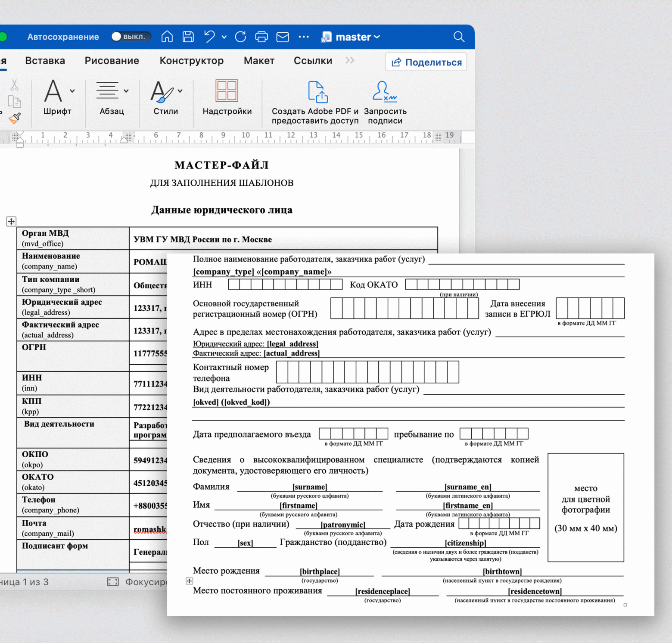The image size is (672, 643).
Task: Open search with the magnifying glass icon
Action: 459,37
